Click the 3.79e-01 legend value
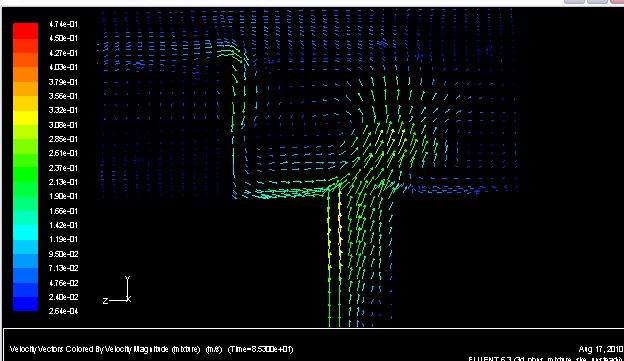This screenshot has width=624, height=361. tap(63, 82)
